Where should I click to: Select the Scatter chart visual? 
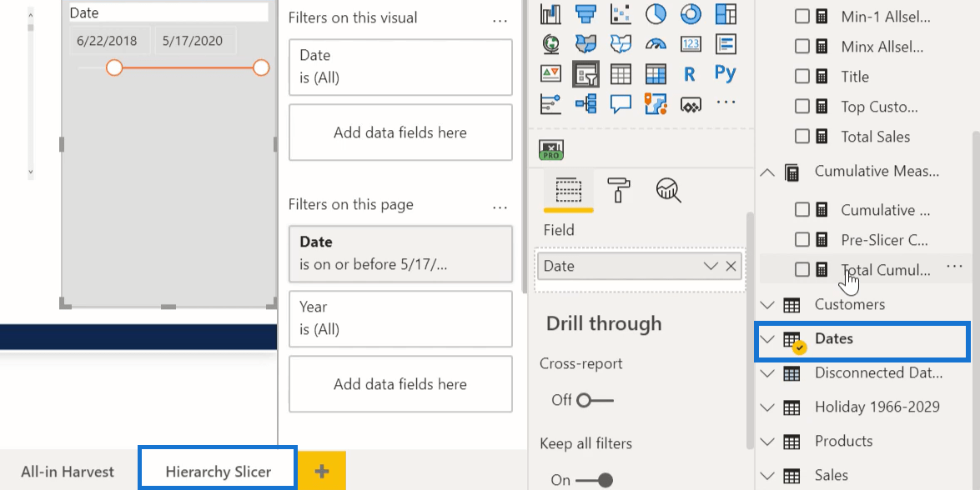coord(621,13)
